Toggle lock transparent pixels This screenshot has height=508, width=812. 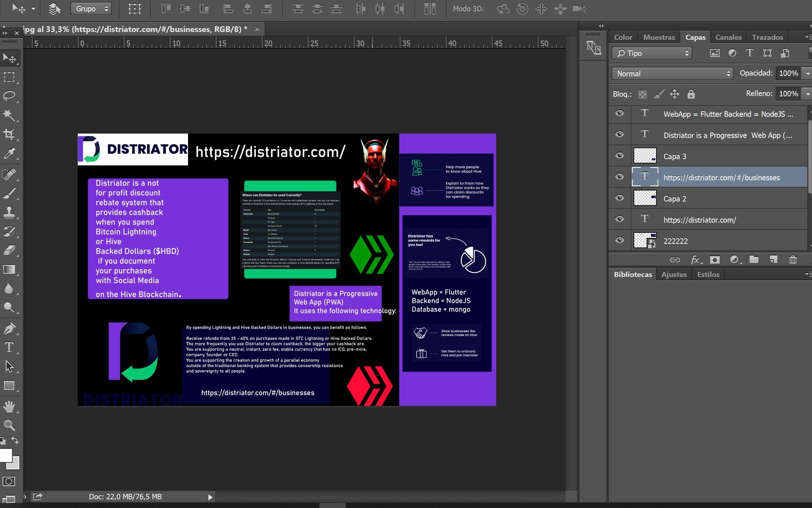pos(643,94)
